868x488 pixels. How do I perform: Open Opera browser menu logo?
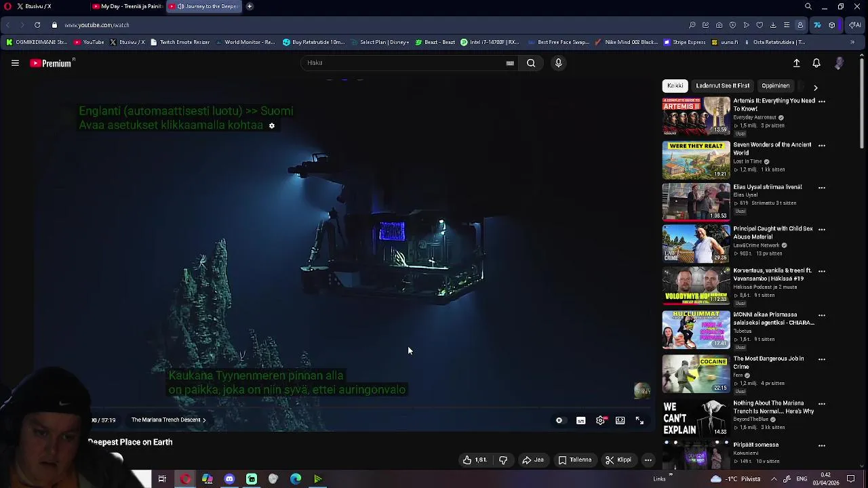click(7, 6)
